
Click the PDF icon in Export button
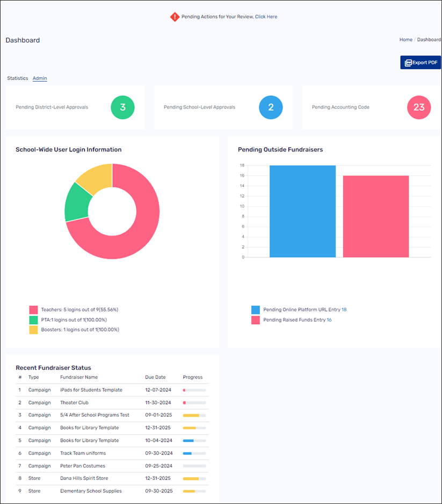pyautogui.click(x=408, y=63)
